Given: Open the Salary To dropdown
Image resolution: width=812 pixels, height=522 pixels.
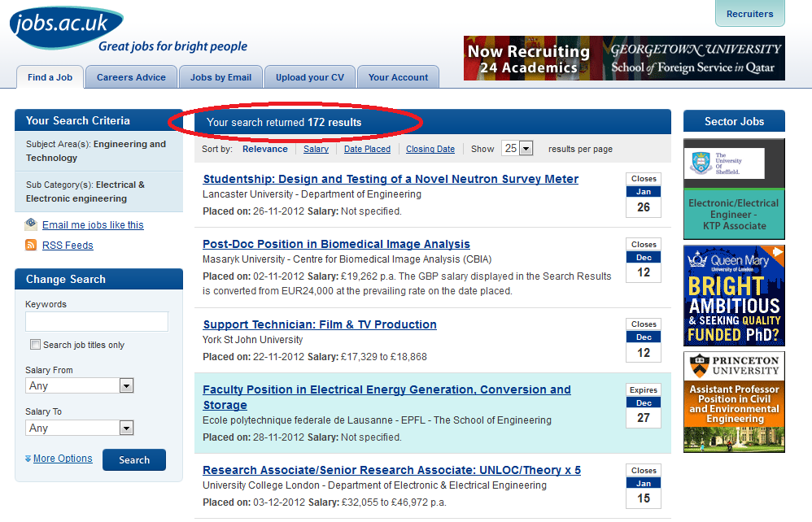Looking at the screenshot, I should coord(79,428).
